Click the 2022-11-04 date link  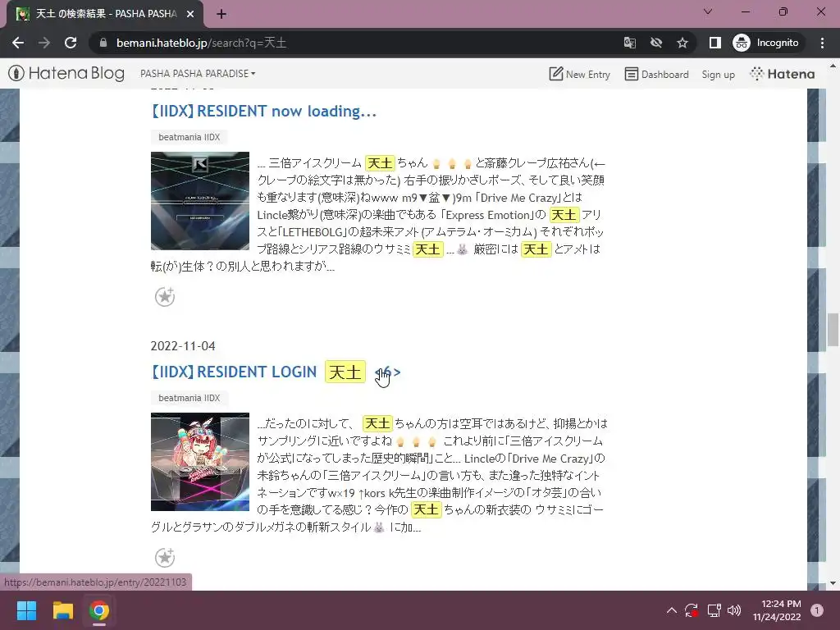[183, 346]
